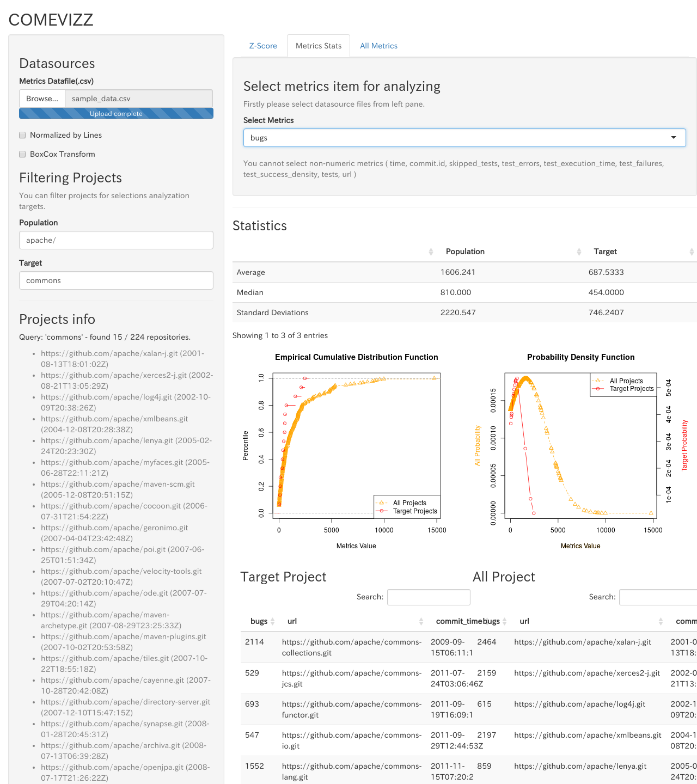
Task: Click the maven-plugins.git entry in Projects info
Action: click(x=124, y=642)
